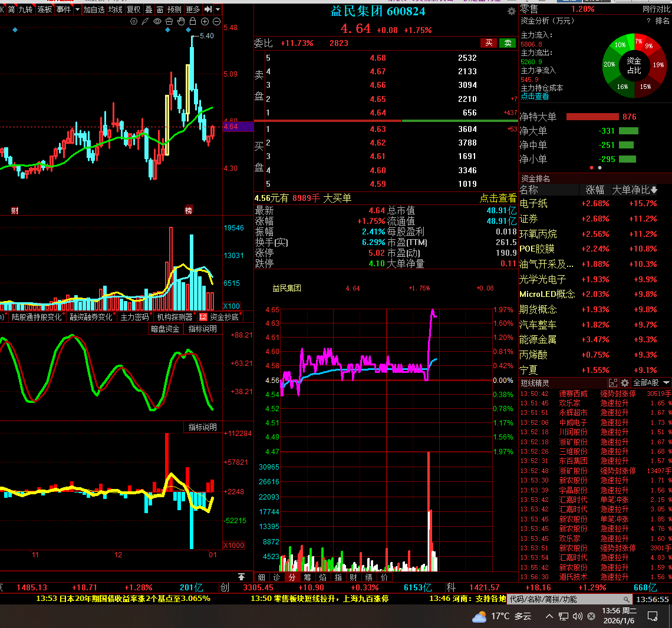672x628 pixels.
Task: Select the 绩 tab
Action: tap(368, 577)
